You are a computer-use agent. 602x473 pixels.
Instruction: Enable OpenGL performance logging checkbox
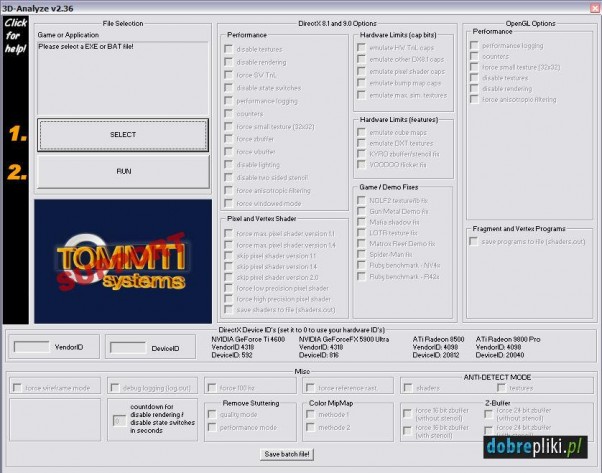point(474,45)
